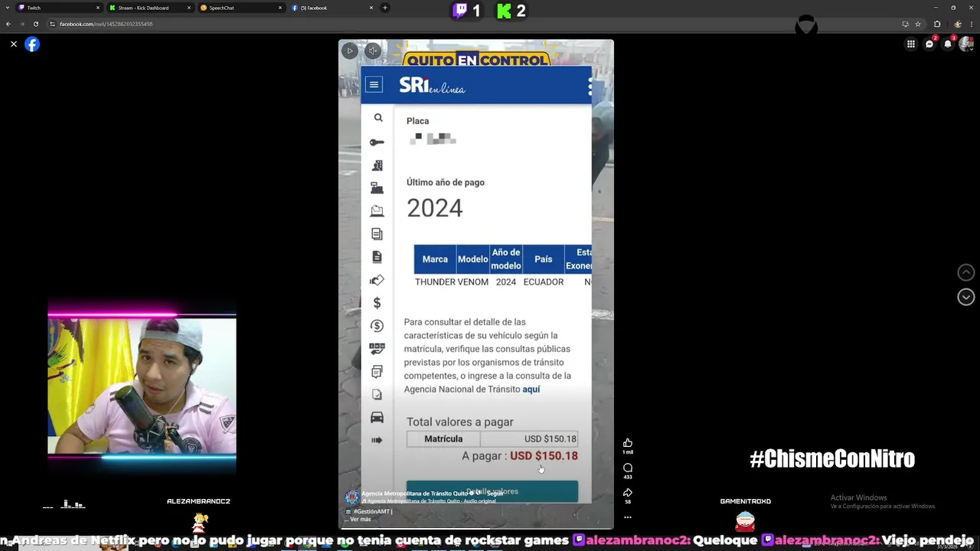Switch to the Stream - Kick Dashboard tab
This screenshot has height=551, width=980.
pyautogui.click(x=149, y=8)
